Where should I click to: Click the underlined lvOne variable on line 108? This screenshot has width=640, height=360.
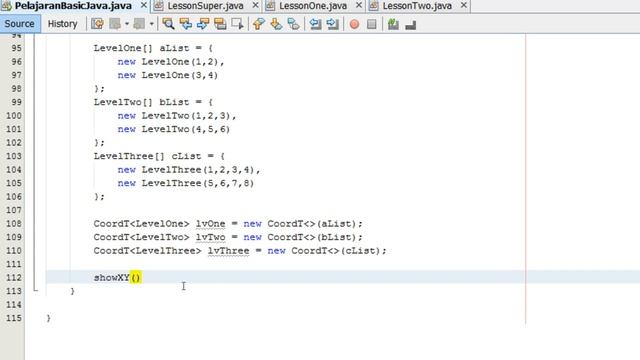coord(210,224)
